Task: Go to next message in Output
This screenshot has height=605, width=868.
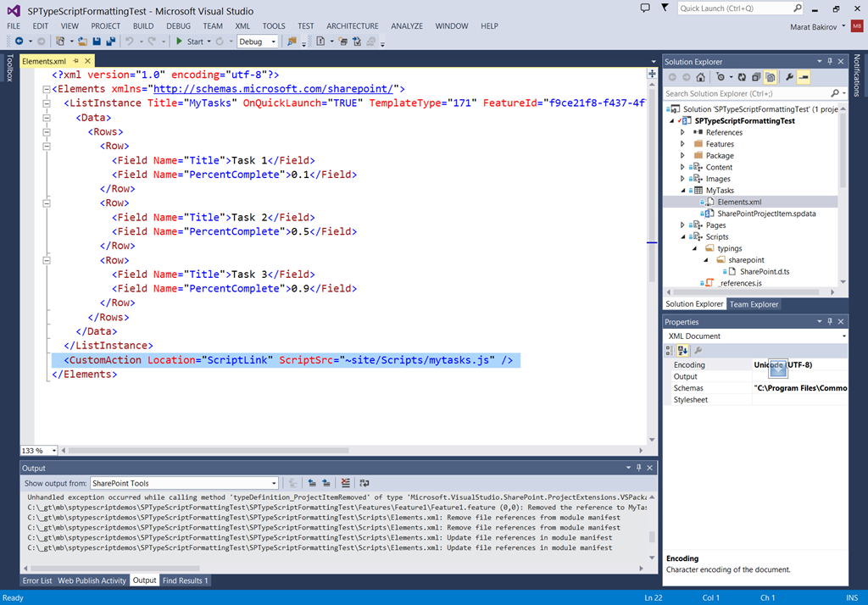Action: pos(326,483)
